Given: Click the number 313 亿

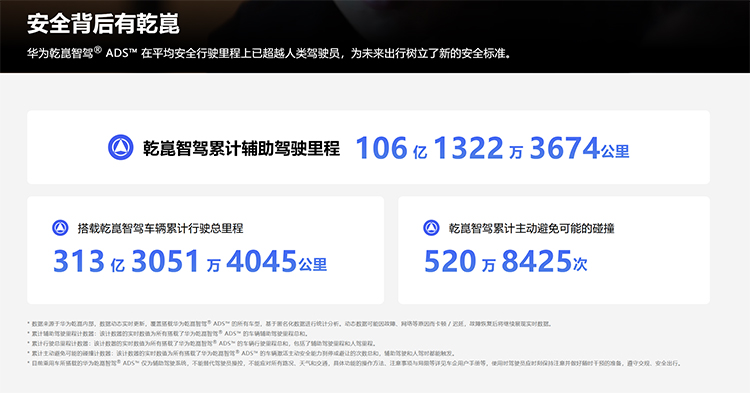Looking at the screenshot, I should tap(89, 261).
